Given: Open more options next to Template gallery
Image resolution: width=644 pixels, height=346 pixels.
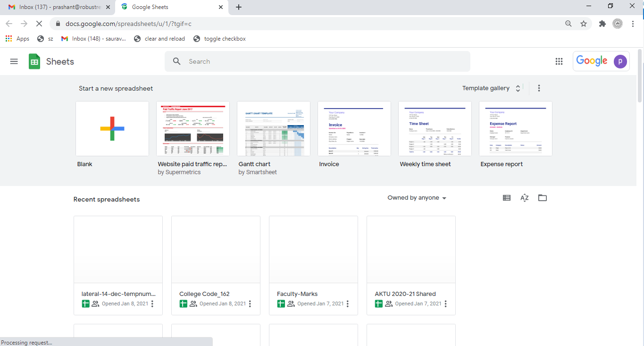Looking at the screenshot, I should point(539,88).
